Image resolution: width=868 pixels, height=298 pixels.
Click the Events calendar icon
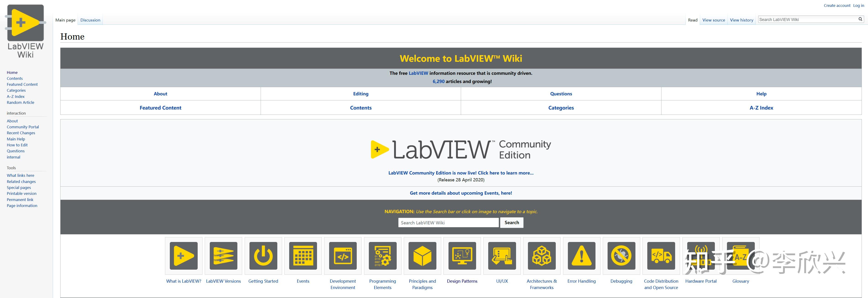point(303,256)
